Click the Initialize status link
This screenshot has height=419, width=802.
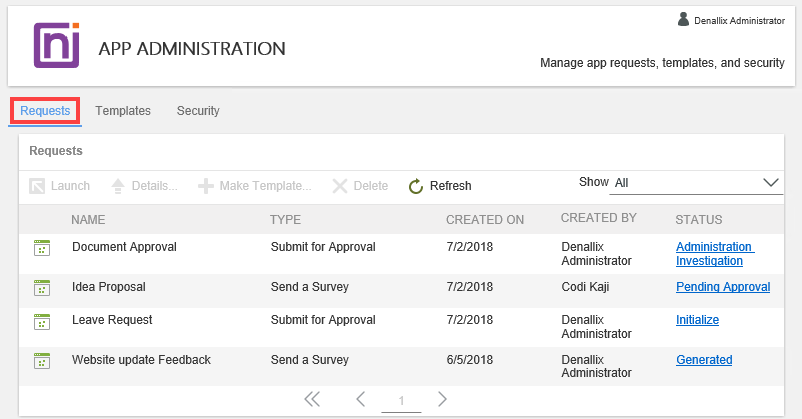coord(697,321)
